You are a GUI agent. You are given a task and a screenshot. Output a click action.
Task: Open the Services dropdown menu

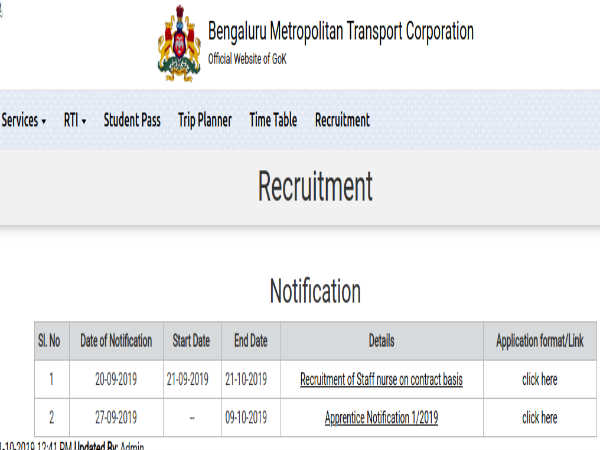click(24, 120)
